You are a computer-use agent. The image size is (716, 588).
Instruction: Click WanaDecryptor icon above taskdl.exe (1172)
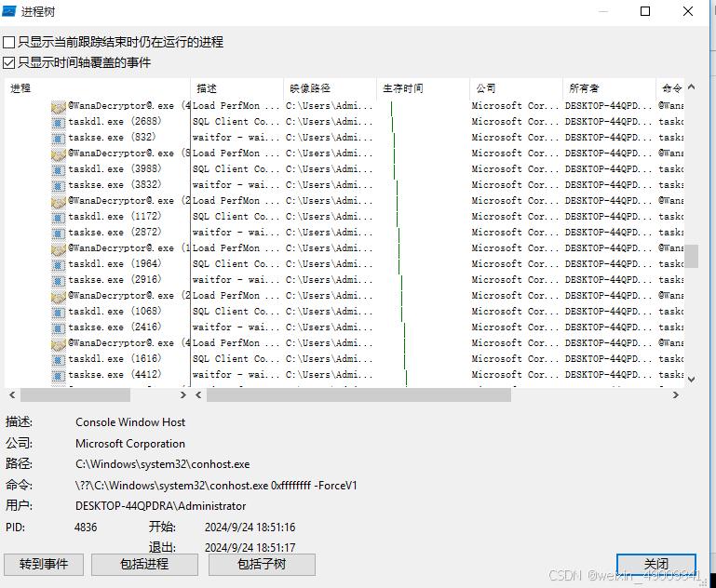click(x=58, y=202)
